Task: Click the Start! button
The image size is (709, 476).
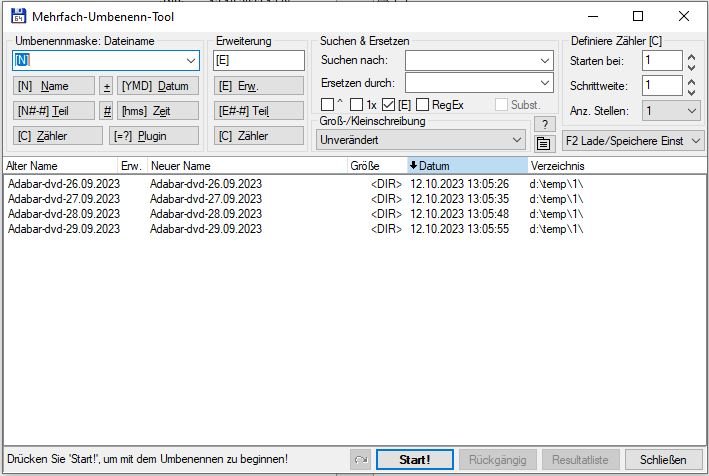Action: [415, 460]
